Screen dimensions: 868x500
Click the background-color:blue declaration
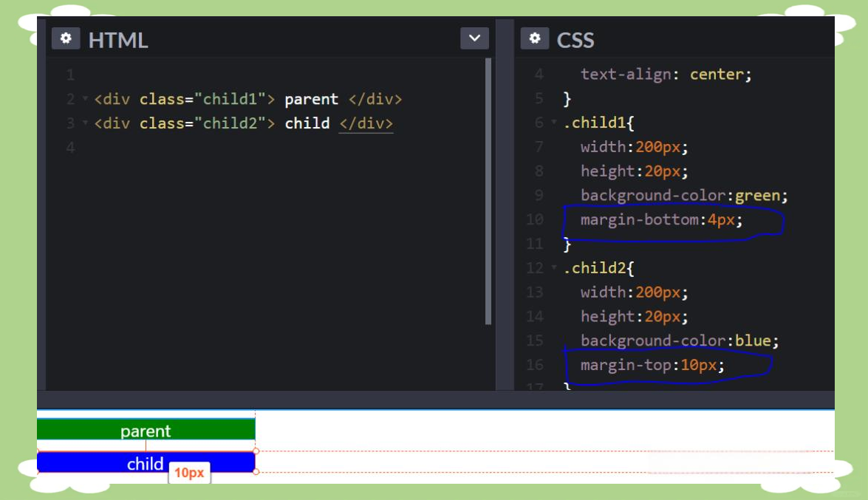pyautogui.click(x=679, y=340)
